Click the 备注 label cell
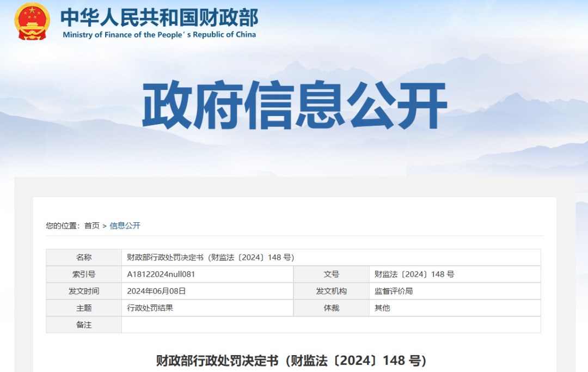 (x=84, y=325)
